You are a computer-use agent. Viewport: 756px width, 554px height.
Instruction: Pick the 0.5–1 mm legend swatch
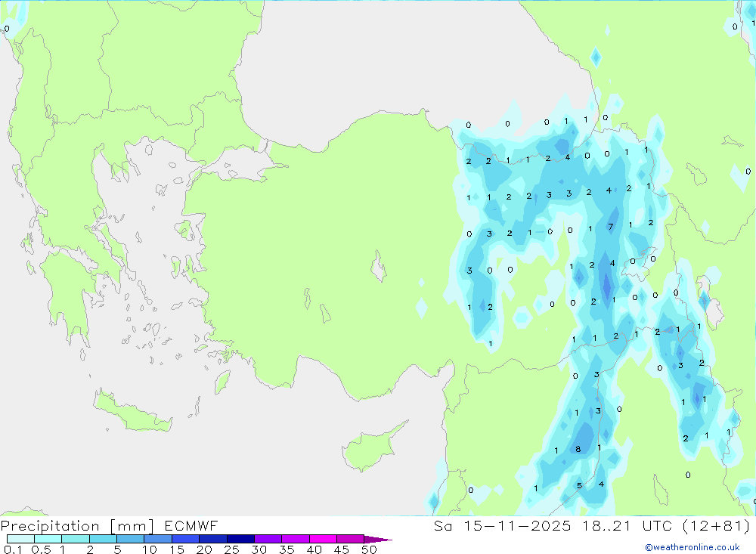[x=48, y=539]
